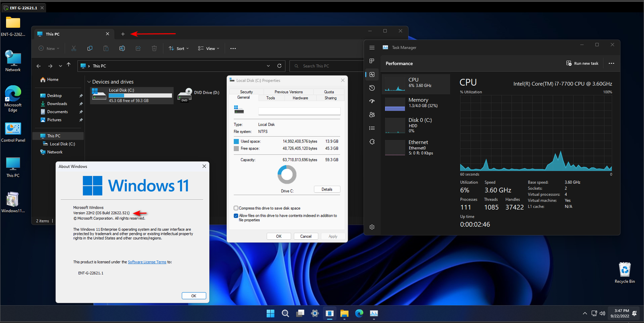Image resolution: width=644 pixels, height=323 pixels.
Task: Click the Delete trash icon in Explorer toolbar
Action: point(154,48)
